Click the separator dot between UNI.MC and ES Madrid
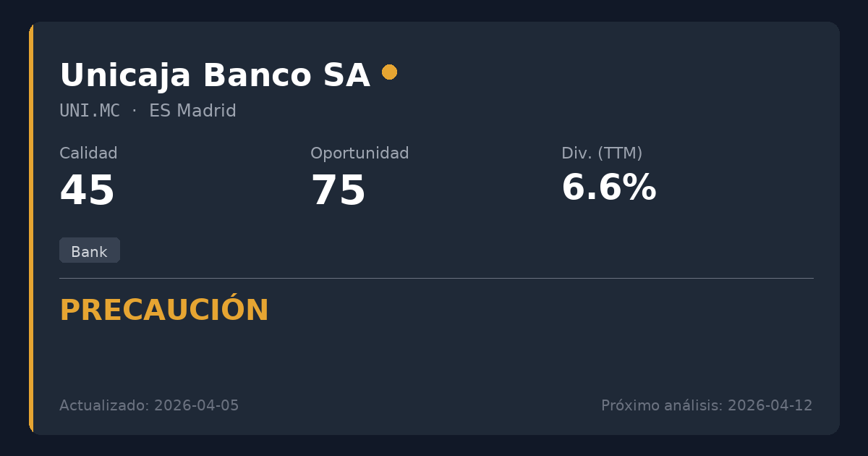This screenshot has width=868, height=456. 135,111
